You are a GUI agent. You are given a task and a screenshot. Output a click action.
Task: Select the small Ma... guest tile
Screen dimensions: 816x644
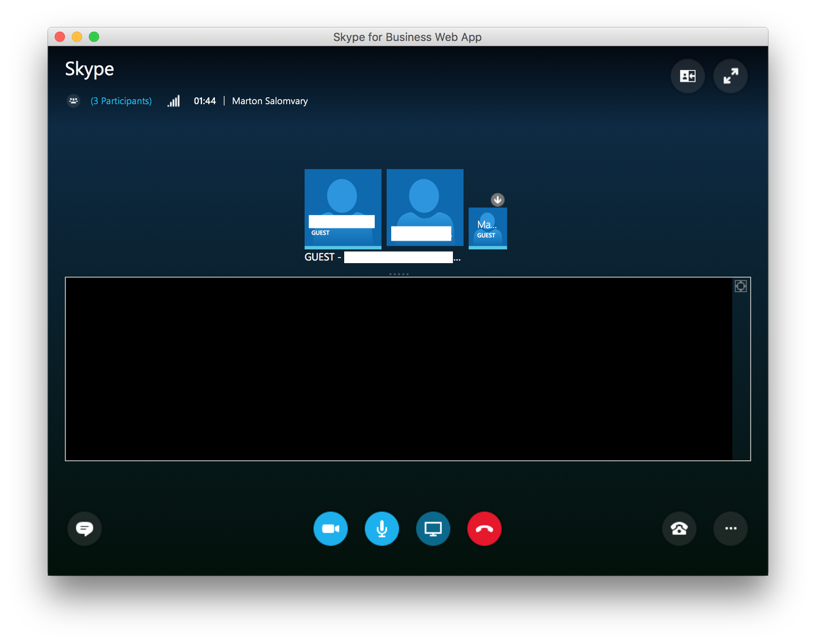[488, 228]
